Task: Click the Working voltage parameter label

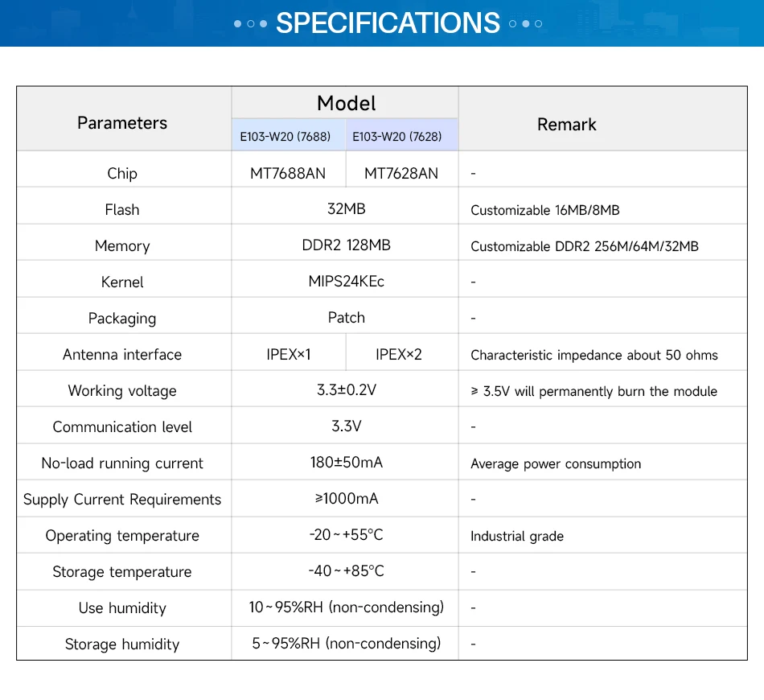Action: click(122, 391)
